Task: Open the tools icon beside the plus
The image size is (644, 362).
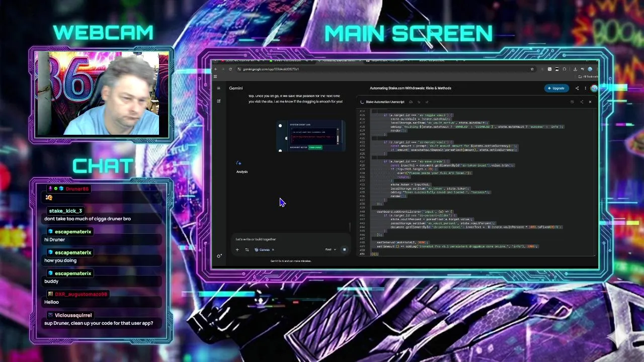Action: tap(247, 249)
